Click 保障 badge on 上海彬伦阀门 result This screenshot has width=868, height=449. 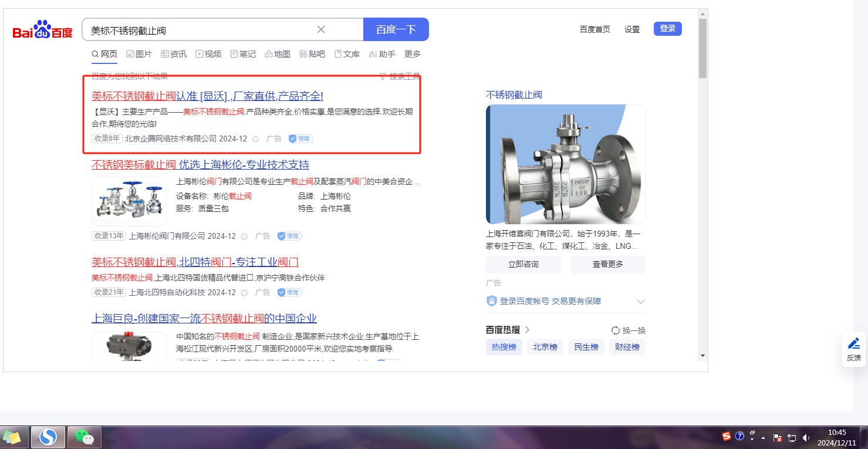[289, 236]
